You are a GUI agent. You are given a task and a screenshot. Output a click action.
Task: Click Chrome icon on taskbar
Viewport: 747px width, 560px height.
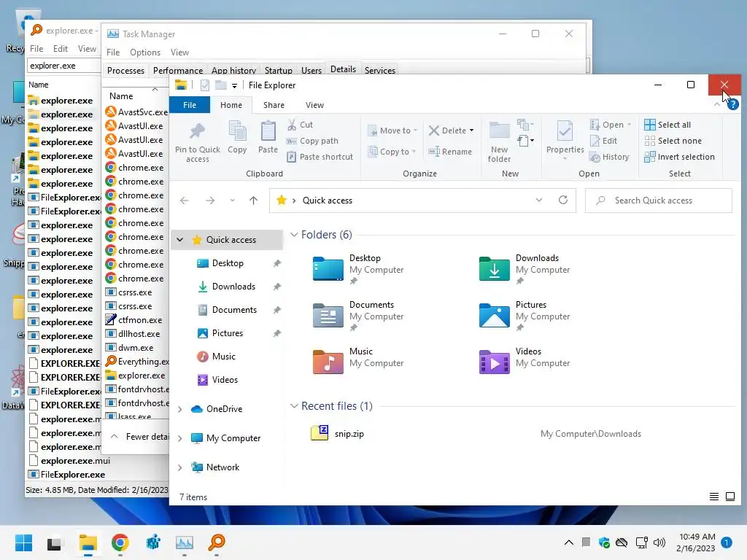point(120,542)
